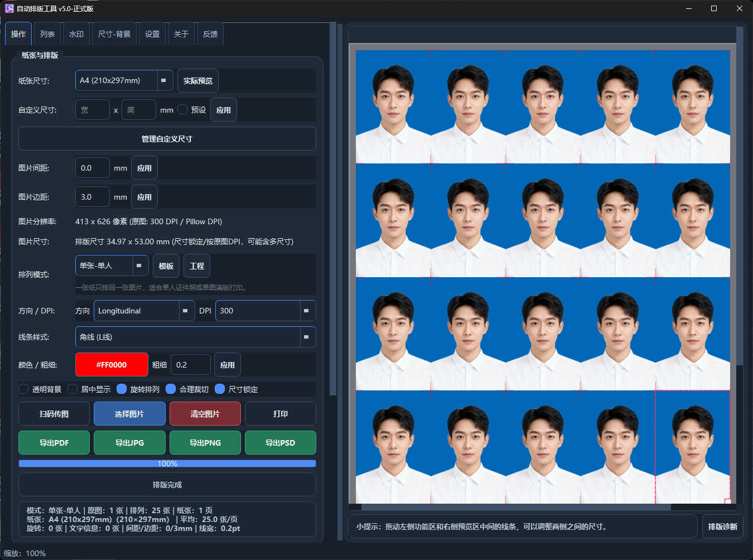
Task: Export the layout via 导出JPG
Action: pyautogui.click(x=129, y=443)
